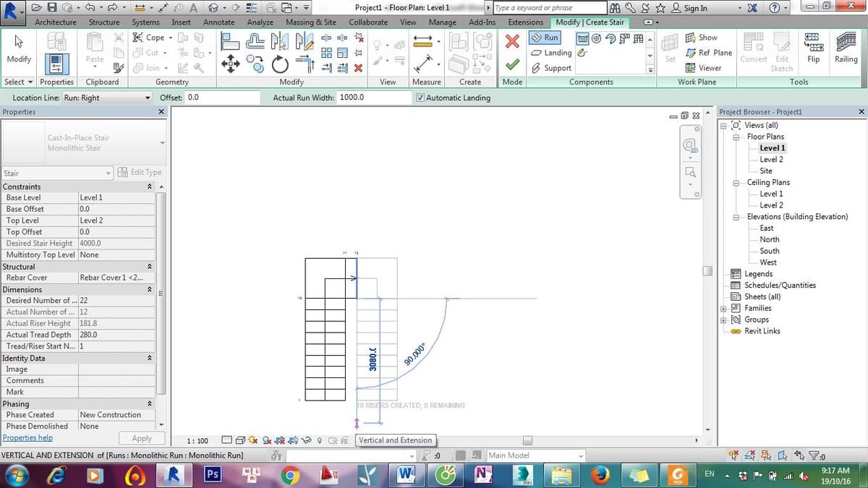Click the Desired Number of Risers value 22
This screenshot has height=488, width=868.
pyautogui.click(x=116, y=301)
